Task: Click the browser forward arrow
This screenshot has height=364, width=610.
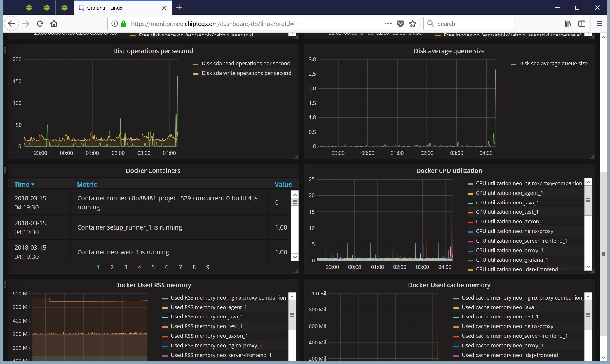Action: tap(26, 24)
